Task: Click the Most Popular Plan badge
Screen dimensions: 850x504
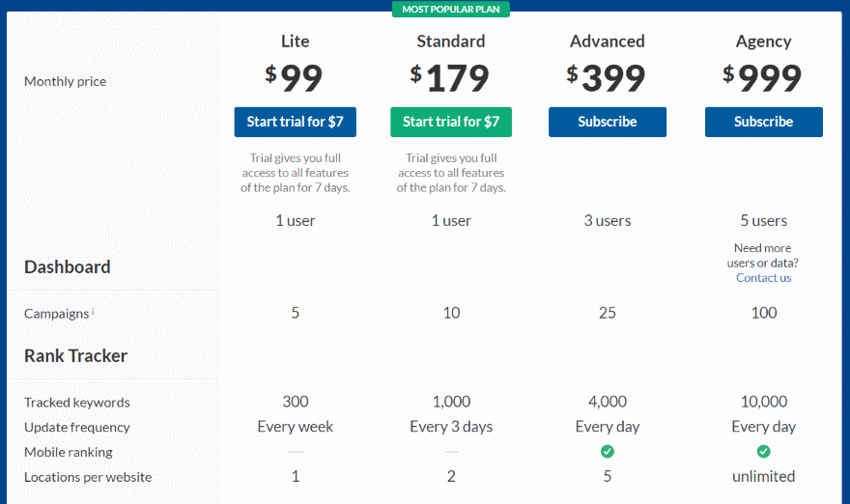Action: [x=451, y=9]
